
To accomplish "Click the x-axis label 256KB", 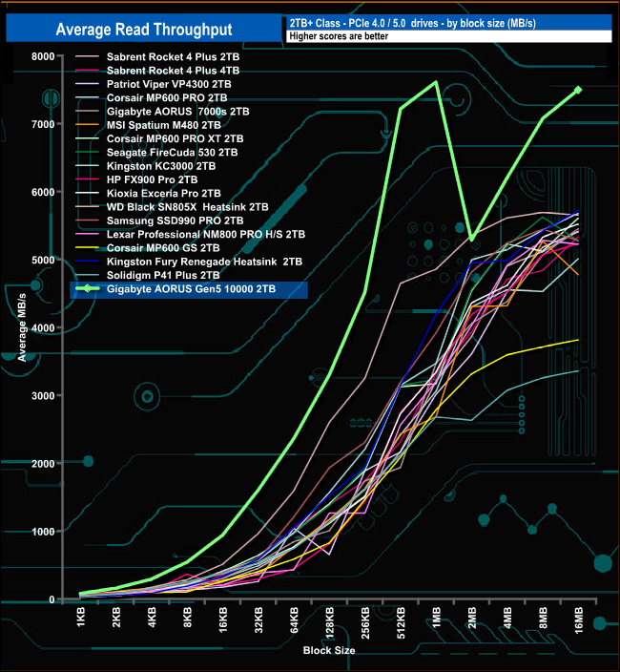I will 365,622.
